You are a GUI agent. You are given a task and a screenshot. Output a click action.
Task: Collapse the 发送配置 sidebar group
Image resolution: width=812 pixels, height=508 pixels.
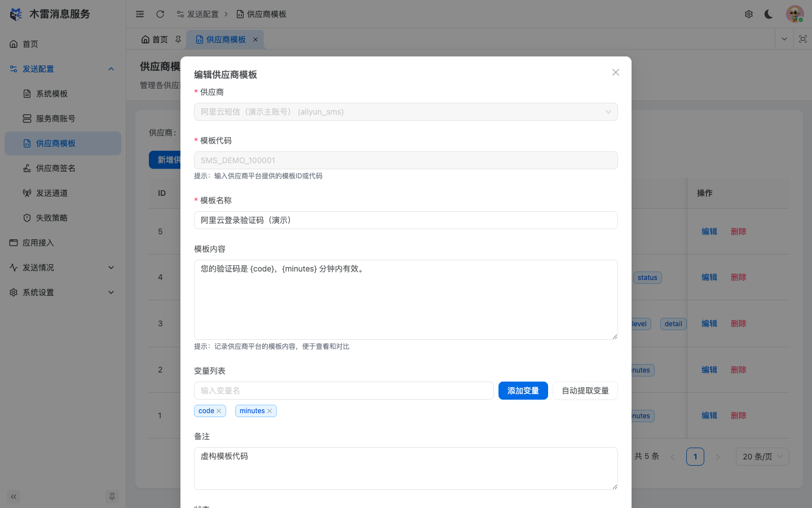[63, 69]
